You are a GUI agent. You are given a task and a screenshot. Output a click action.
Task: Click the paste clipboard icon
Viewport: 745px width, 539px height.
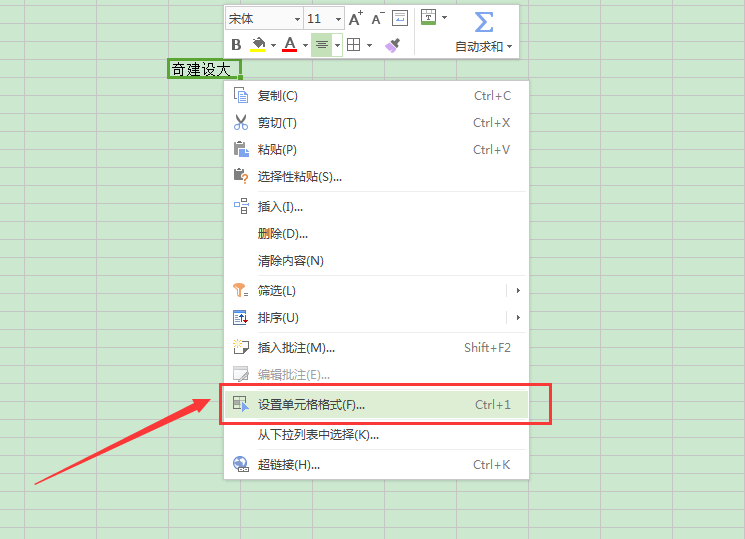(x=241, y=149)
